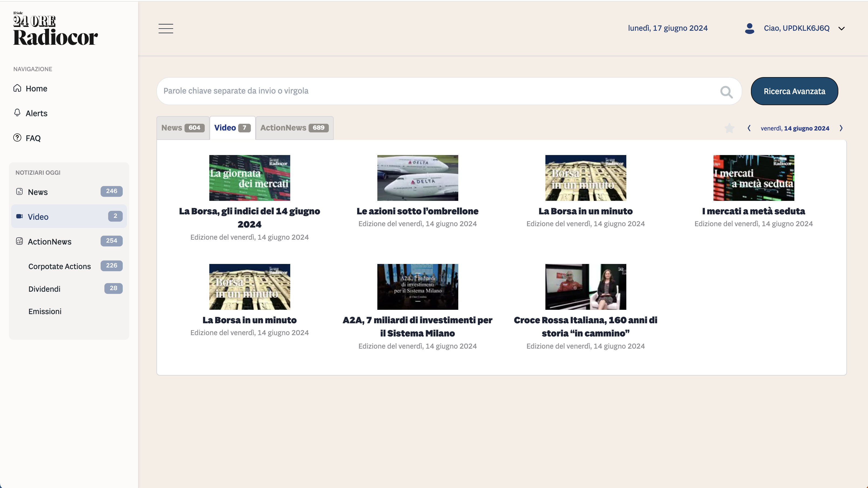Open Corpotate Actions sidebar item
Viewport: 868px width, 488px height.
pyautogui.click(x=59, y=266)
